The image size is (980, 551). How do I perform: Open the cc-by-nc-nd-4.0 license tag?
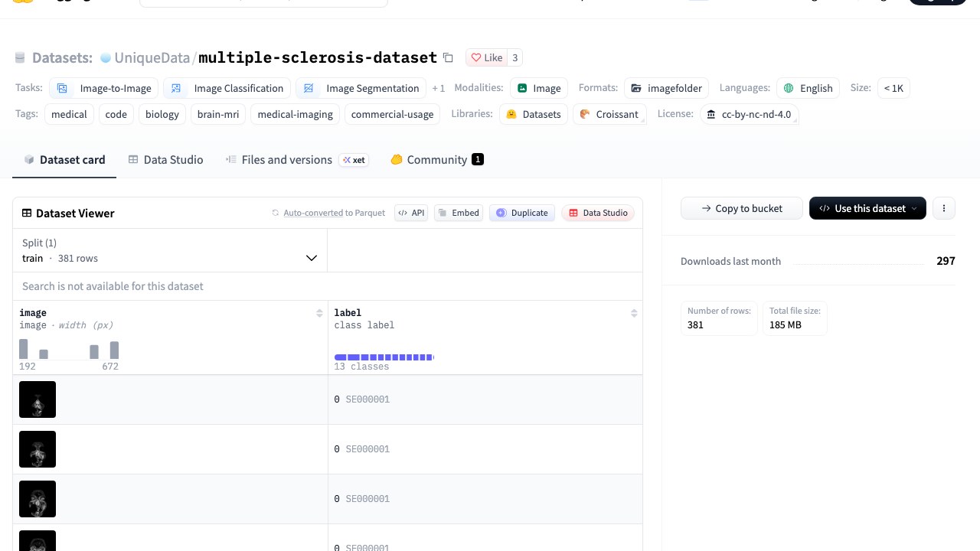(749, 114)
